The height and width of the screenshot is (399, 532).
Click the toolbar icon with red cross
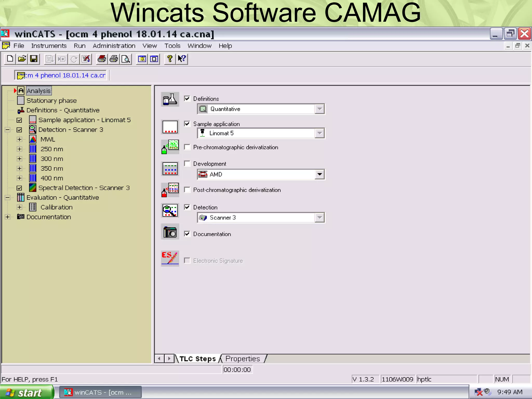coord(86,59)
